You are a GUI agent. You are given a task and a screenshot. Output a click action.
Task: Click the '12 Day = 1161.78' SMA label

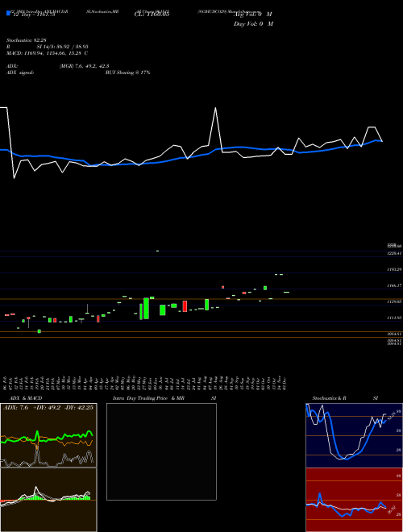coord(34,15)
